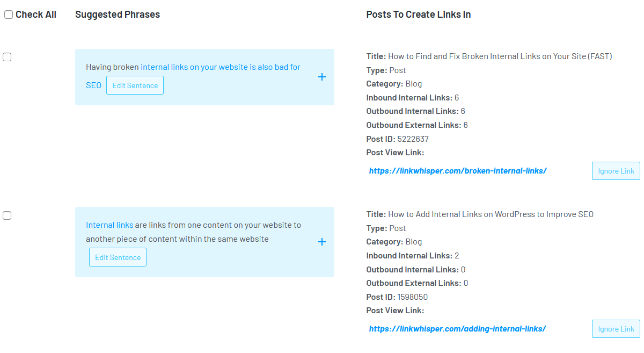Select the highlighted 'internal links' anchor text in first phrase

click(x=167, y=67)
